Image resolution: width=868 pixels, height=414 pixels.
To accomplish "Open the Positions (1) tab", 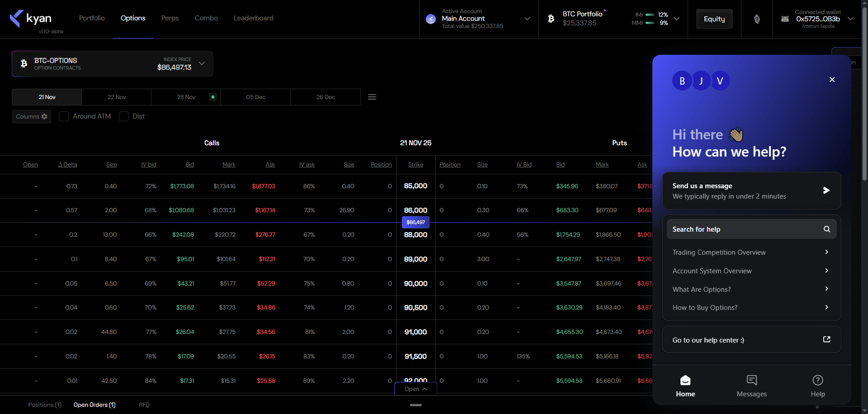I will (45, 405).
